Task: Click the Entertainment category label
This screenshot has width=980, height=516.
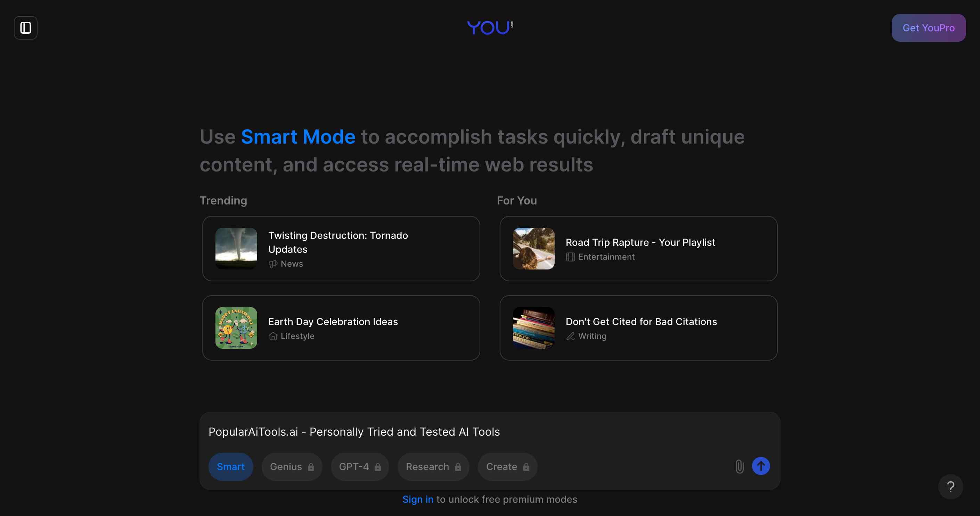Action: 606,257
